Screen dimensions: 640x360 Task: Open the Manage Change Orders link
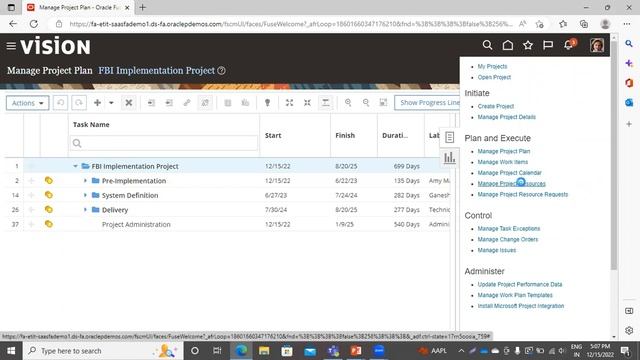508,240
